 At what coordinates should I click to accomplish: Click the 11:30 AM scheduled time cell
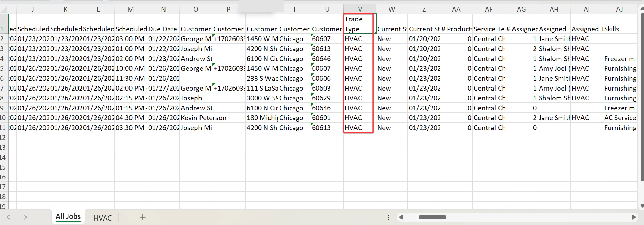point(130,78)
